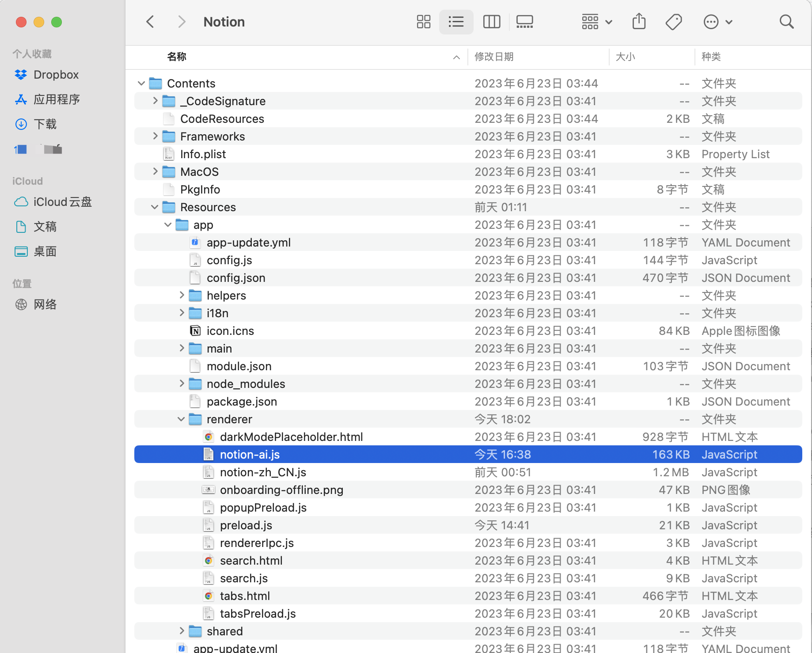The height and width of the screenshot is (653, 812).
Task: Select tabs.html Chrome icon
Action: [x=208, y=596]
